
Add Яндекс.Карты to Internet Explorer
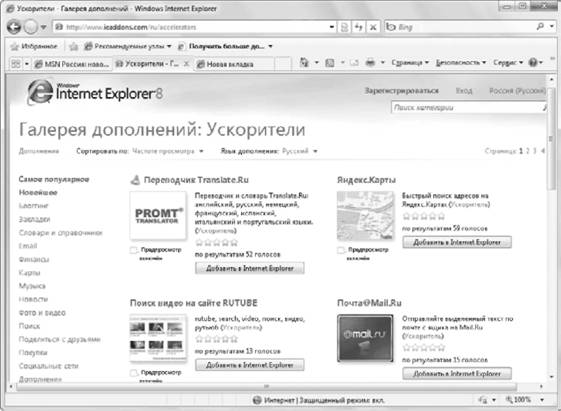pos(457,242)
